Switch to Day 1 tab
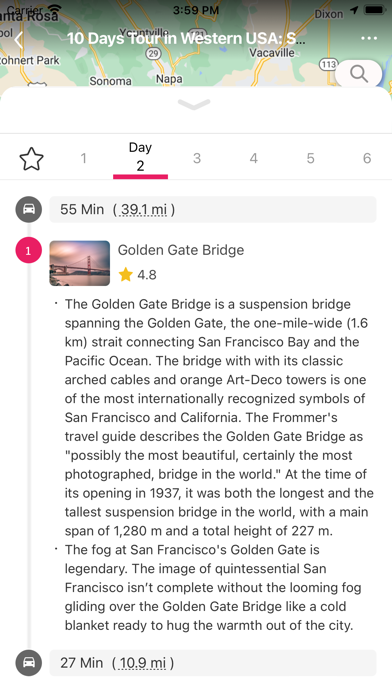The height and width of the screenshot is (696, 392). (x=83, y=158)
